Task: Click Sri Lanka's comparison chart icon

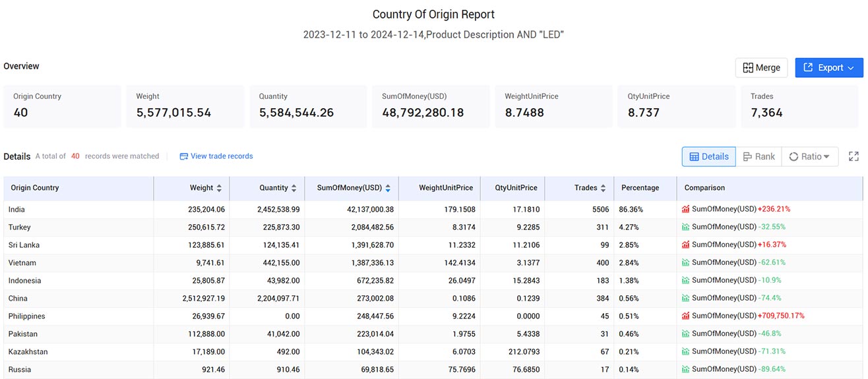Action: [x=686, y=245]
